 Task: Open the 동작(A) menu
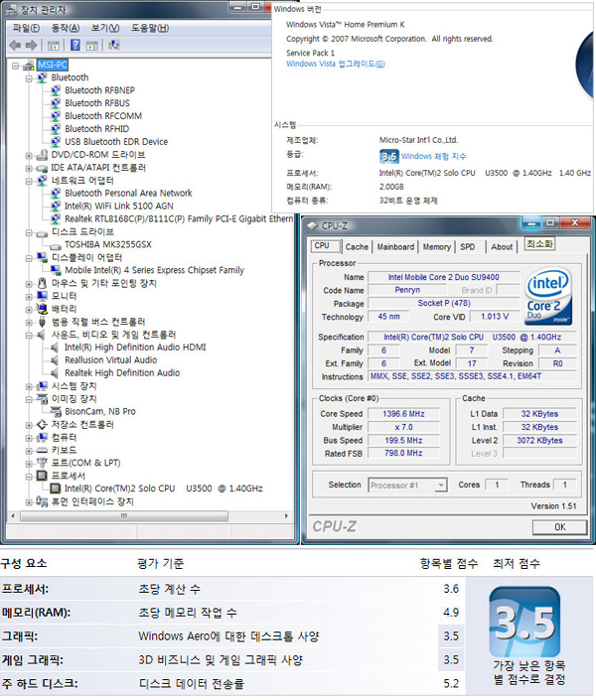point(66,28)
